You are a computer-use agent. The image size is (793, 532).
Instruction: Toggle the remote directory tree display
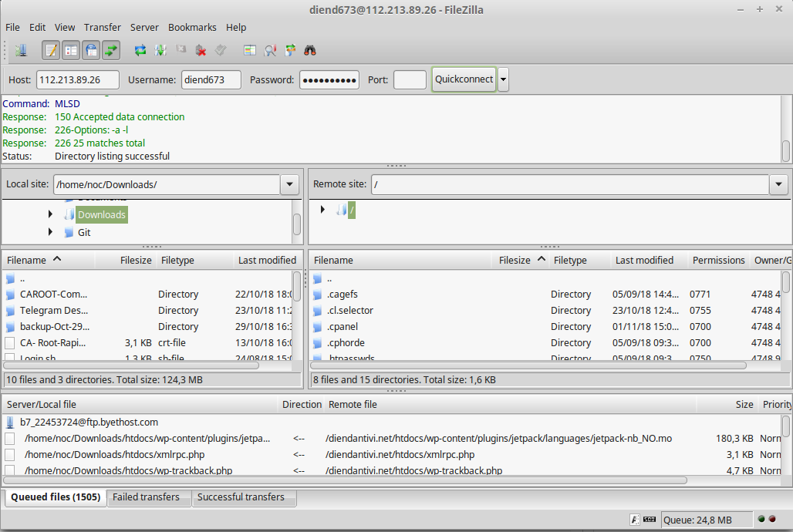pos(91,50)
